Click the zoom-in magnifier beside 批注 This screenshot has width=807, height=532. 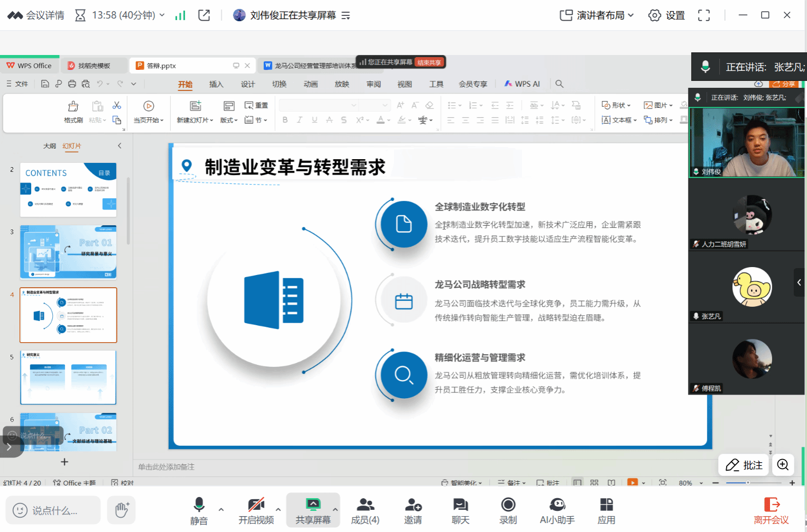[x=783, y=465]
